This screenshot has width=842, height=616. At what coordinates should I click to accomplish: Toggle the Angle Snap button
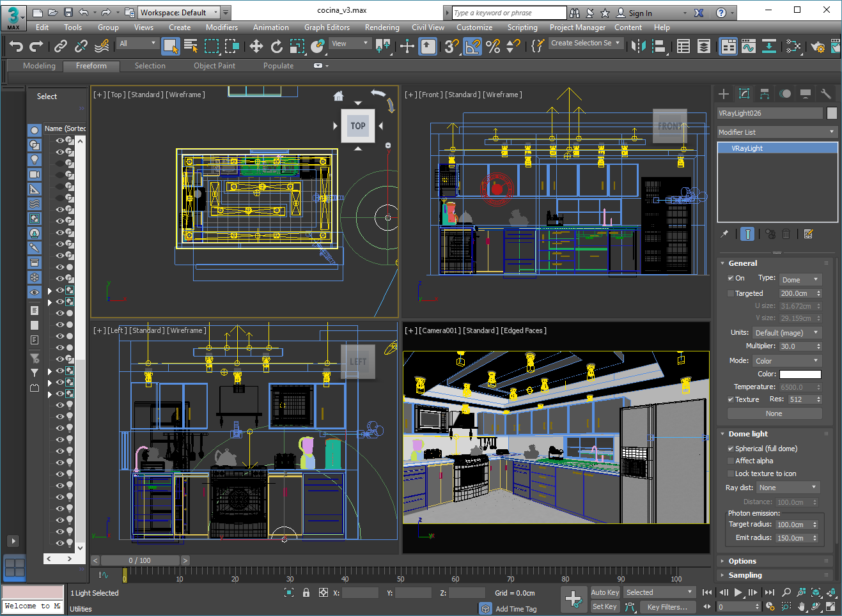pyautogui.click(x=472, y=46)
